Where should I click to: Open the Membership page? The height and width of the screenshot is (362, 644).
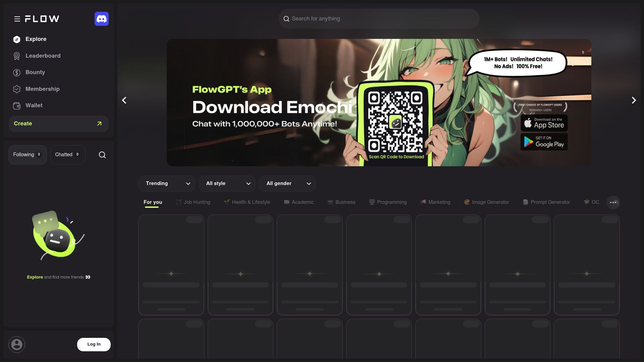click(42, 89)
